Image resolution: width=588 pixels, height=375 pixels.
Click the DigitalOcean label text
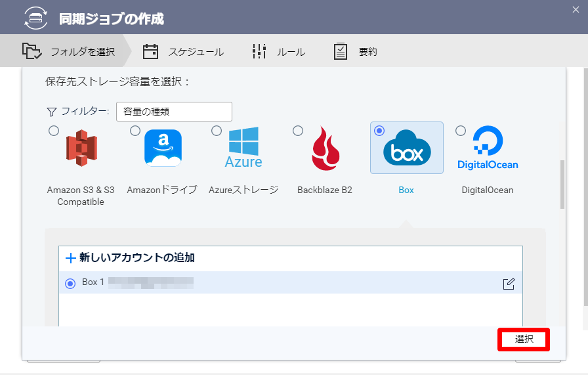coord(488,190)
